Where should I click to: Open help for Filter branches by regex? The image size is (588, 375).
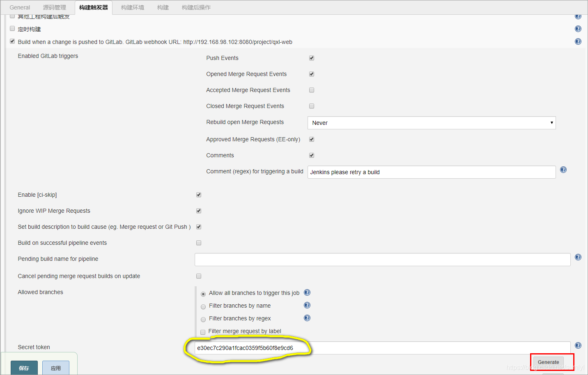307,318
